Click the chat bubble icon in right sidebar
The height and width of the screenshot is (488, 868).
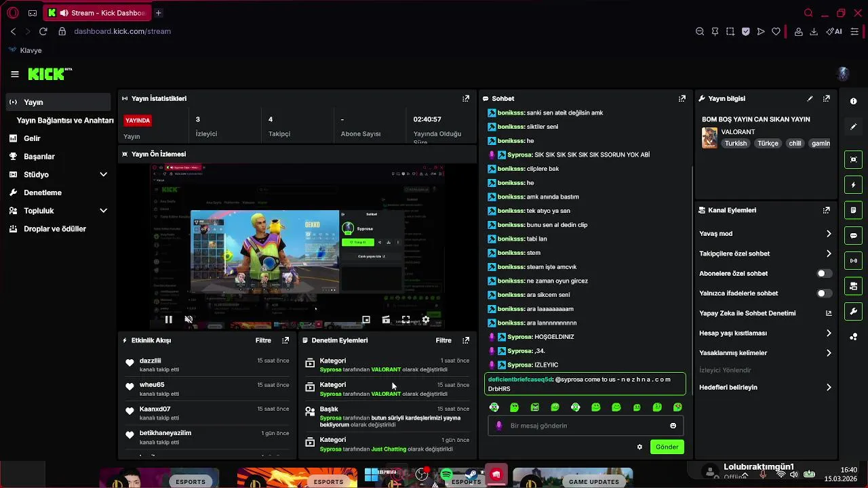point(853,236)
